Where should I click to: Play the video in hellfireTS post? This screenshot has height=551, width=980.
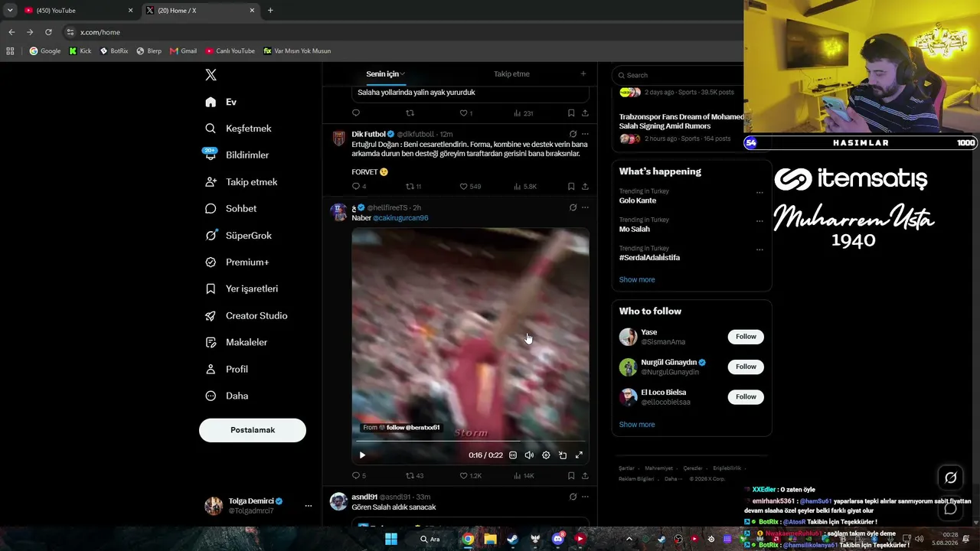pos(362,455)
